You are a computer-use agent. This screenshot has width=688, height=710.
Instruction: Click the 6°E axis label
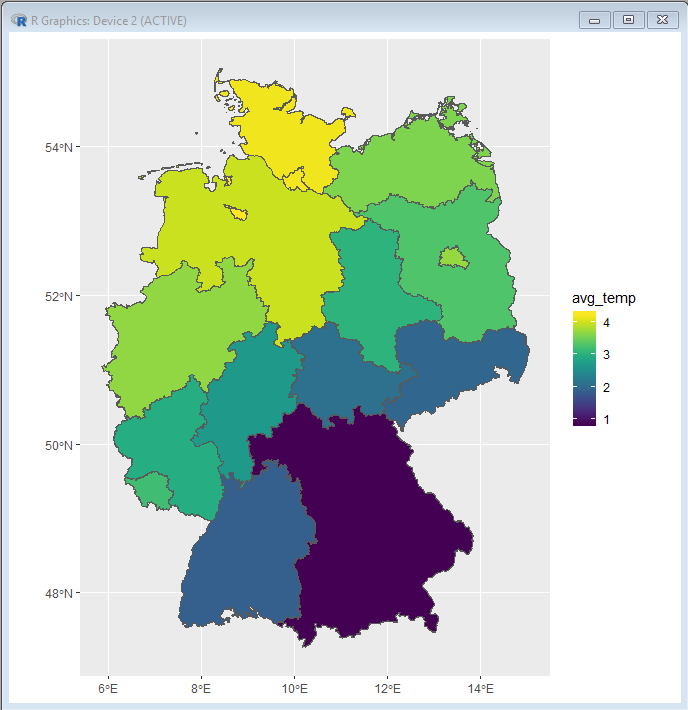point(108,689)
